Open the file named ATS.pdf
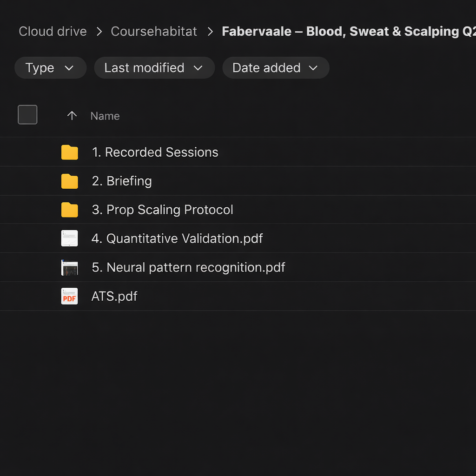Viewport: 476px width, 476px height. coord(114,296)
